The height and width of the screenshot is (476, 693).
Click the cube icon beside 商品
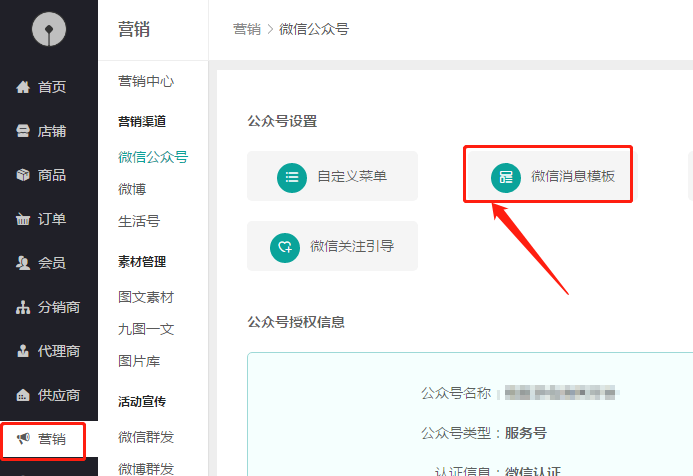(23, 175)
